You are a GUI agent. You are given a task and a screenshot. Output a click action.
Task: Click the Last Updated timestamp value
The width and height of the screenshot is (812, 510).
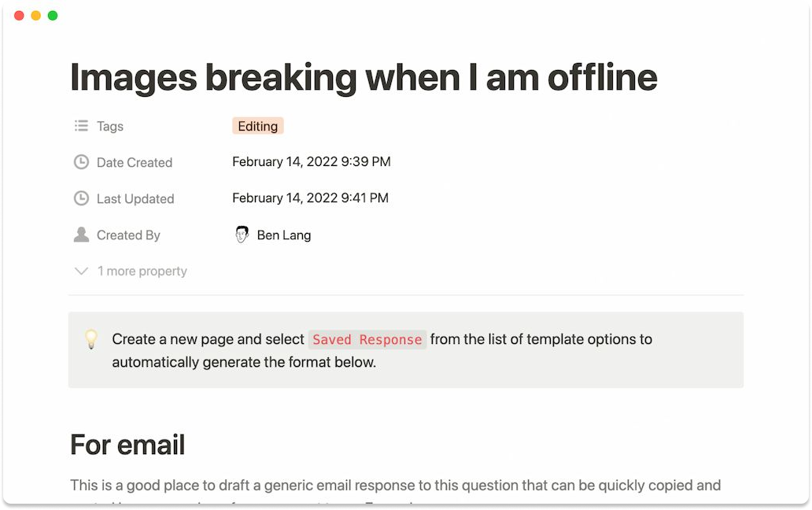click(x=310, y=198)
